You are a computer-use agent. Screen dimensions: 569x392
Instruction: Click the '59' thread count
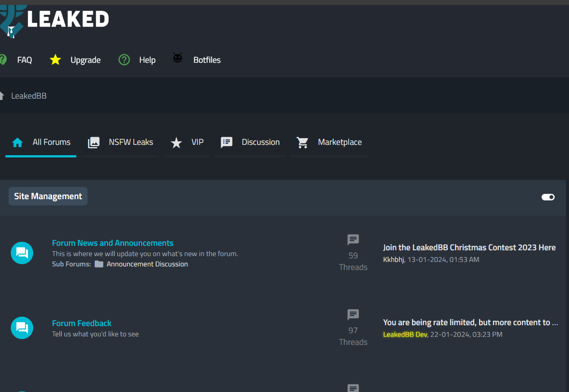353,256
